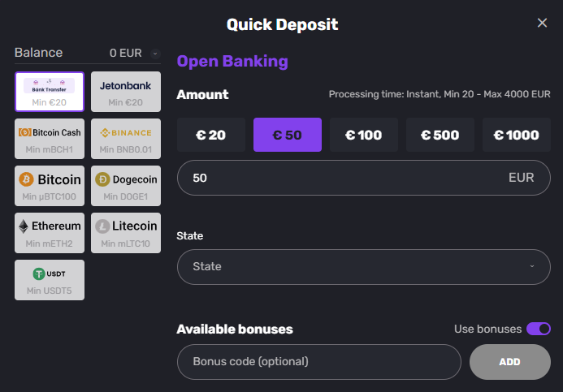The height and width of the screenshot is (392, 563).
Task: Select Ethereum payment method
Action: click(50, 232)
